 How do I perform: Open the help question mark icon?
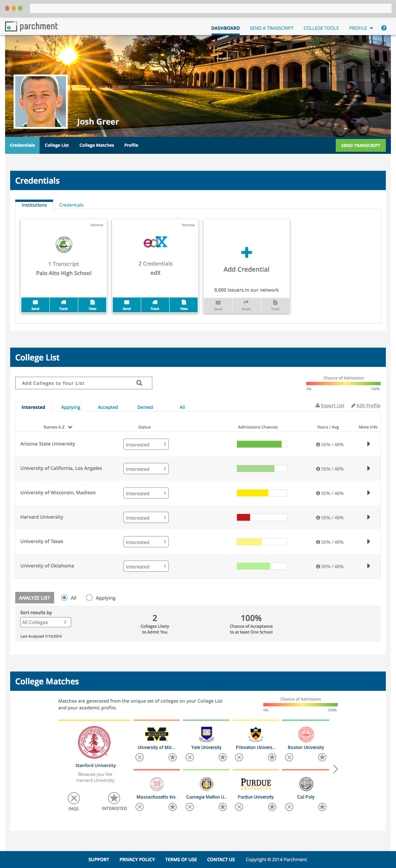pos(384,28)
